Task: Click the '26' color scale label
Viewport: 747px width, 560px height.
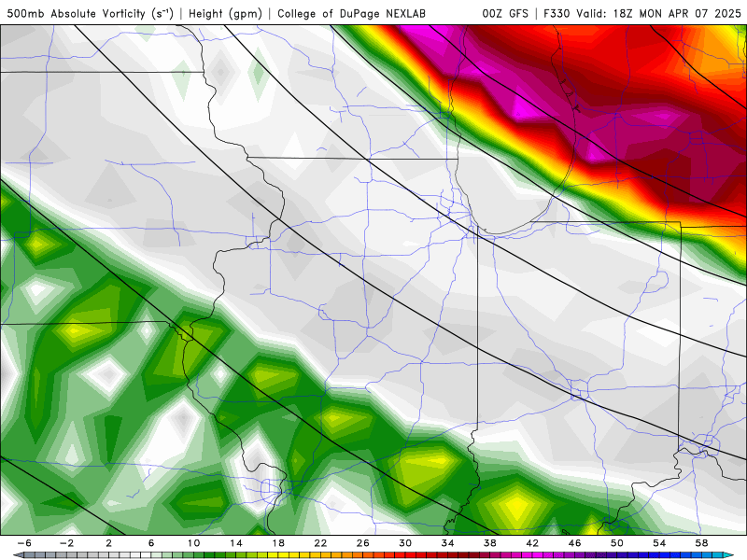Action: coord(363,543)
